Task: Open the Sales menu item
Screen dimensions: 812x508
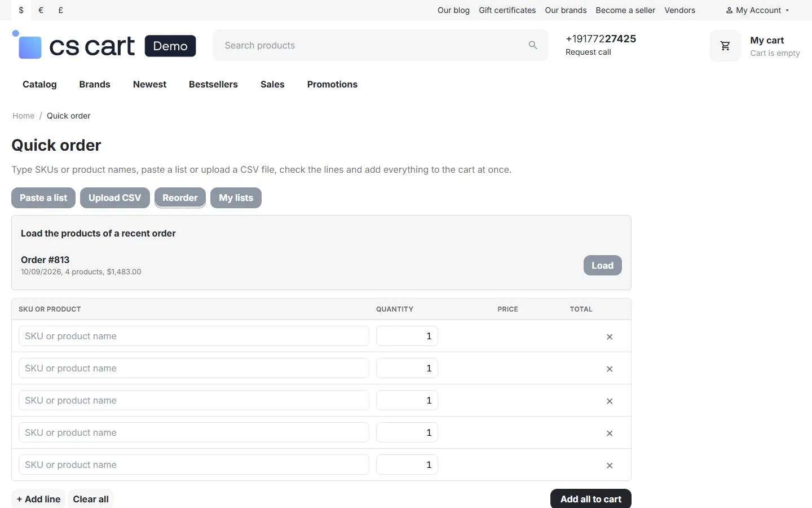Action: pyautogui.click(x=272, y=84)
